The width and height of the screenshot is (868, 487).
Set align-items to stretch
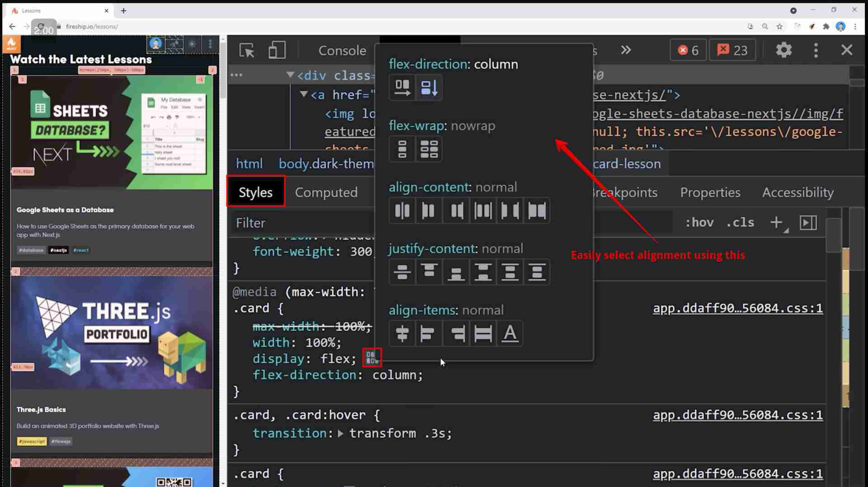click(x=483, y=333)
